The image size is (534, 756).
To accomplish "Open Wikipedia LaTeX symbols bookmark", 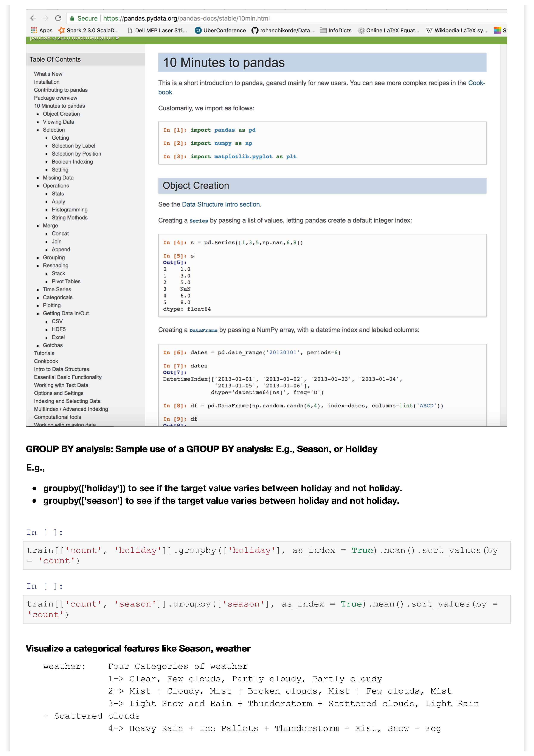I will 457,31.
